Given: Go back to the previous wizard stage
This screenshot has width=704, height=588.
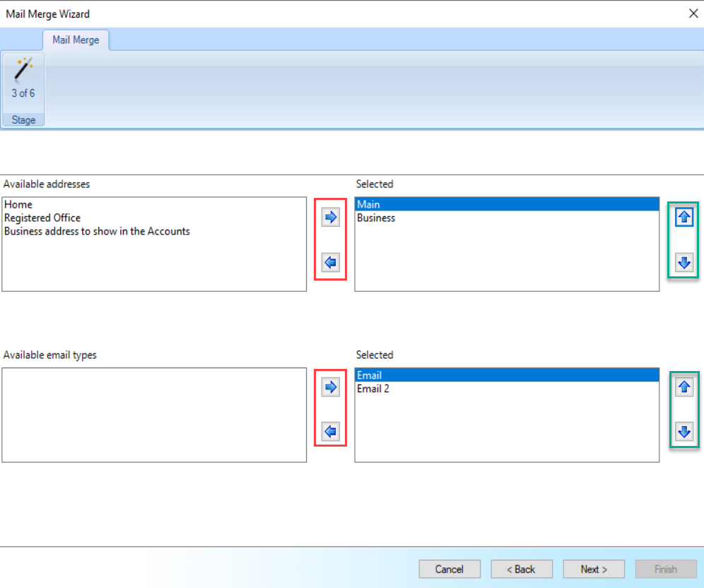Looking at the screenshot, I should tap(521, 569).
